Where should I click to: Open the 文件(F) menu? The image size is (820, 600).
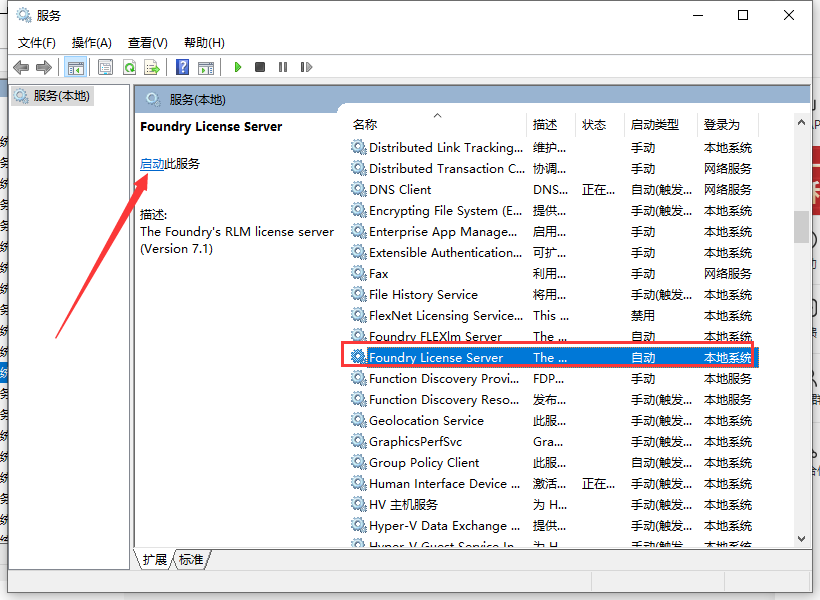37,43
